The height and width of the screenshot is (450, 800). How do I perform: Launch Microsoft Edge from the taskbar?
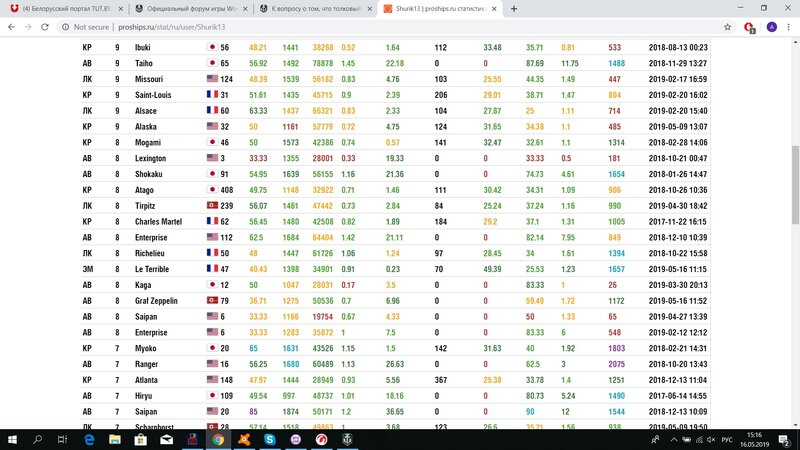[89, 439]
